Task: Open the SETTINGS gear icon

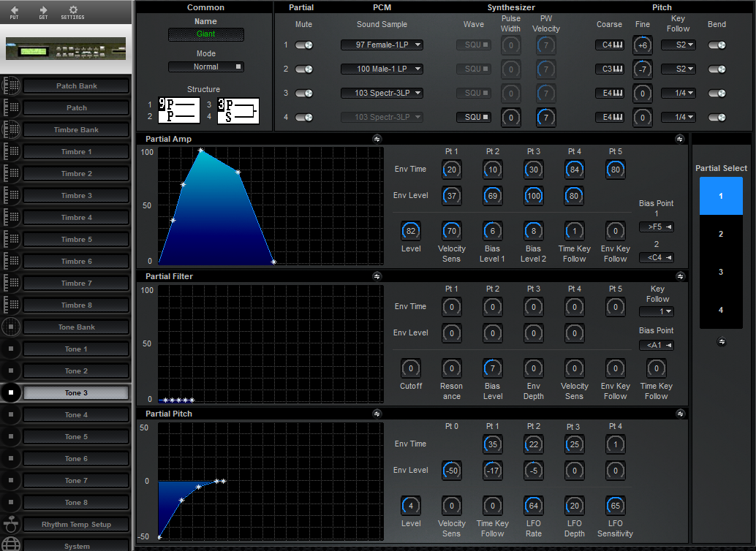Action: tap(72, 12)
